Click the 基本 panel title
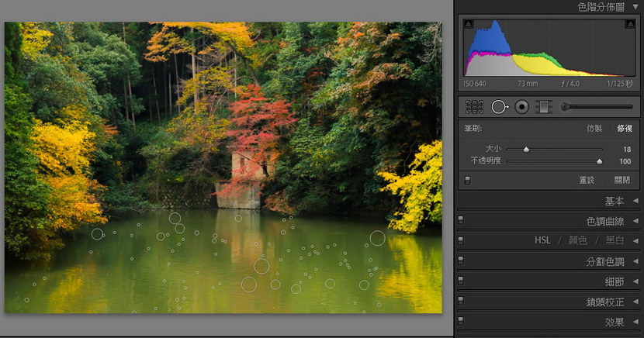The width and height of the screenshot is (644, 338). click(615, 201)
